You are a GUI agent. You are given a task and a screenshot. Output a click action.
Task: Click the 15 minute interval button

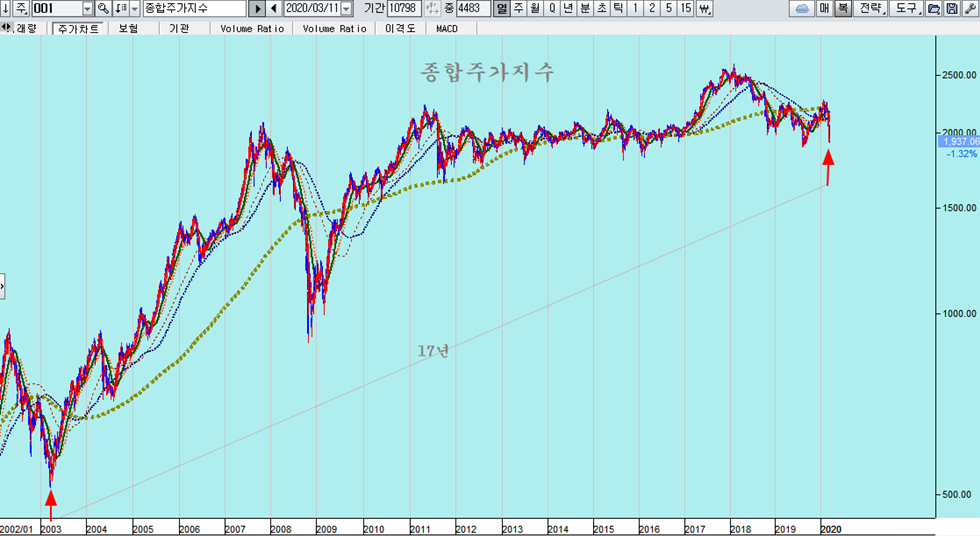[x=685, y=8]
